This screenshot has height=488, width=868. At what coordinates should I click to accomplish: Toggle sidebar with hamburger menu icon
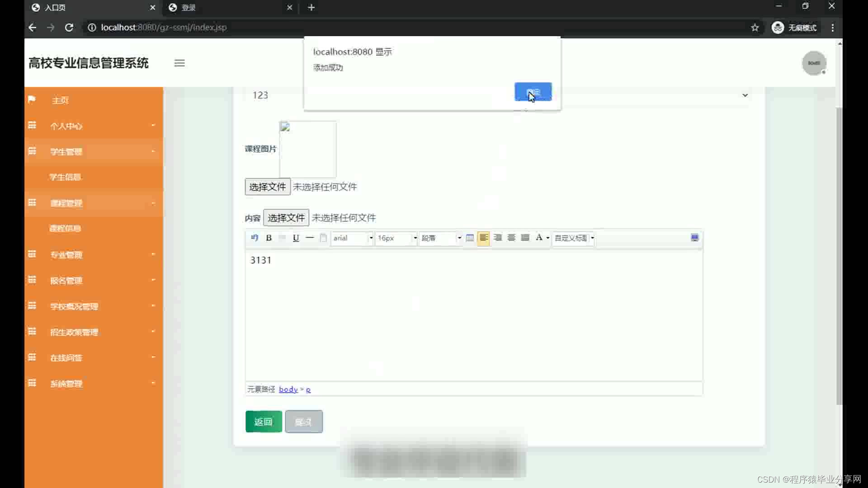coord(179,63)
